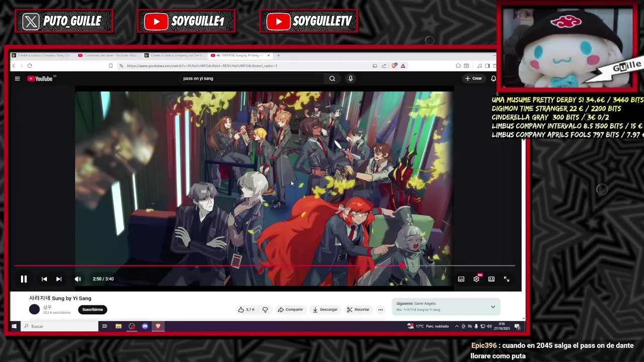
Task: Subscribe with Suscribirme button
Action: 93,310
